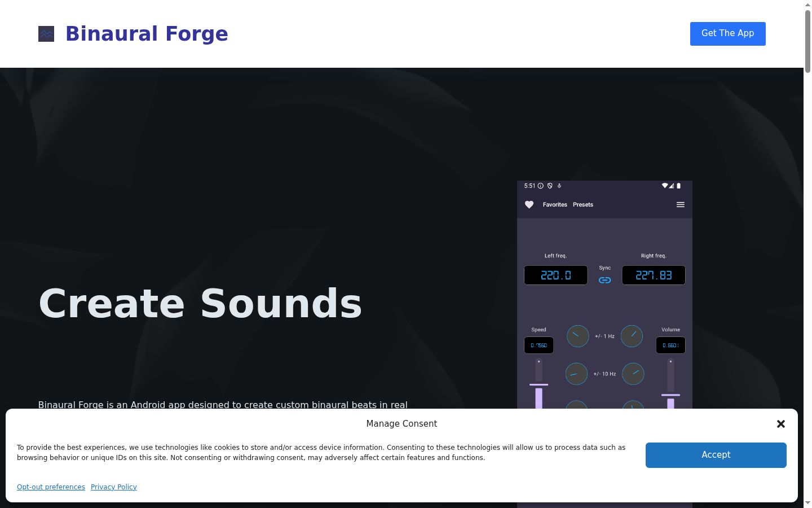Screen dimensions: 812x508
Task: Click the right +/- 1 Hz knob
Action: point(632,336)
